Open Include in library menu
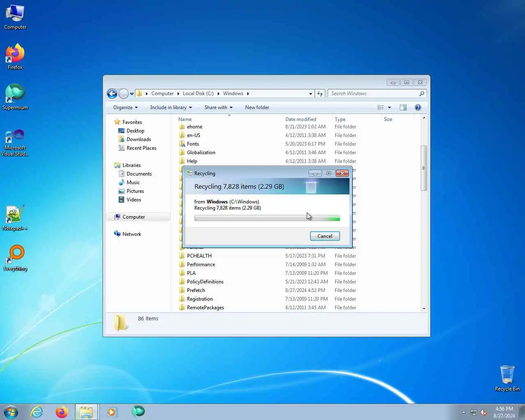Image resolution: width=525 pixels, height=420 pixels. (x=171, y=107)
